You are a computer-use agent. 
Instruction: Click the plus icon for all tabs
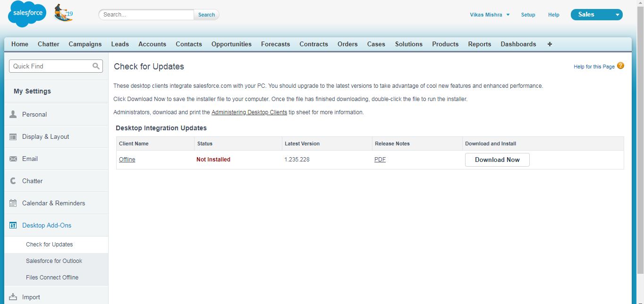[550, 44]
